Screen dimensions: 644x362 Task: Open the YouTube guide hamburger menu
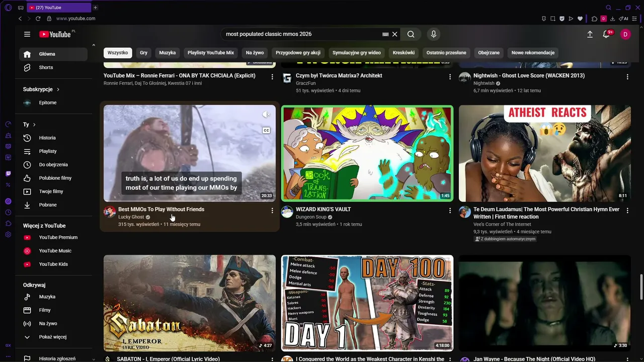coord(27,34)
